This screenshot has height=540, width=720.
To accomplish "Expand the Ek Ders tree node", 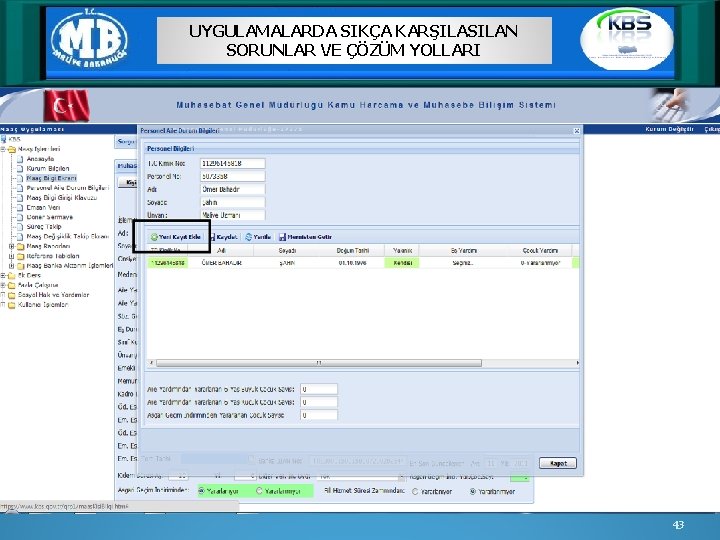I will 3,276.
